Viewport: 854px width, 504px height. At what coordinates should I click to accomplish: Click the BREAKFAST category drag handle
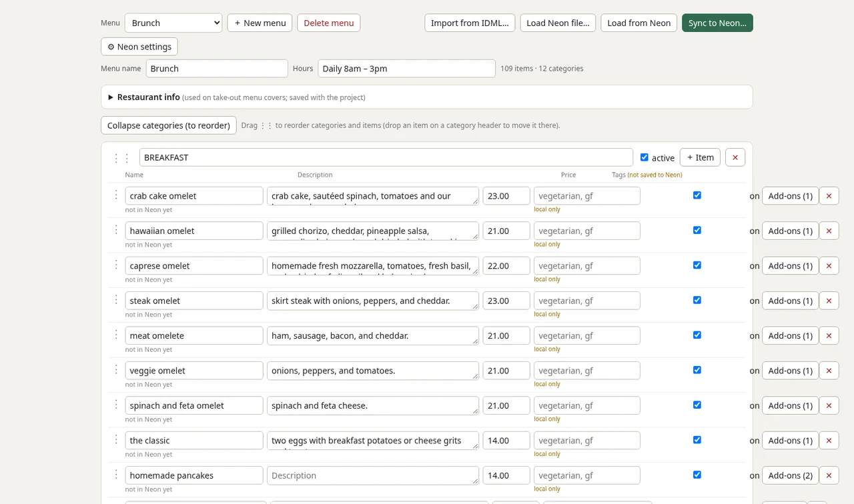[121, 158]
